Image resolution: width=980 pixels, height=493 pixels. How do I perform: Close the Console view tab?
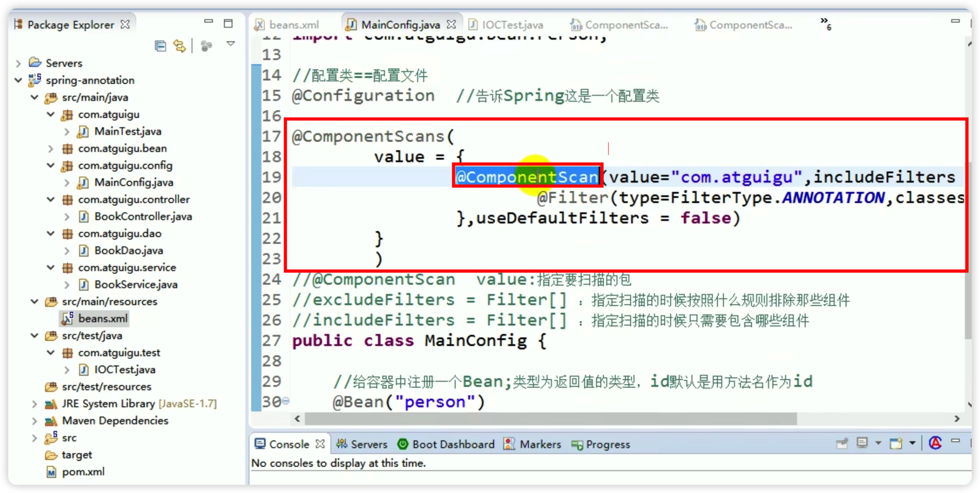(x=320, y=444)
